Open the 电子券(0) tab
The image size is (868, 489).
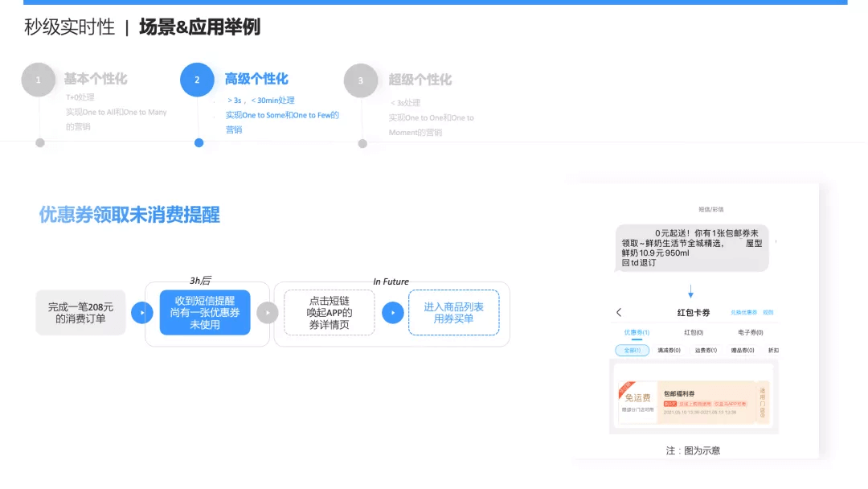(750, 332)
